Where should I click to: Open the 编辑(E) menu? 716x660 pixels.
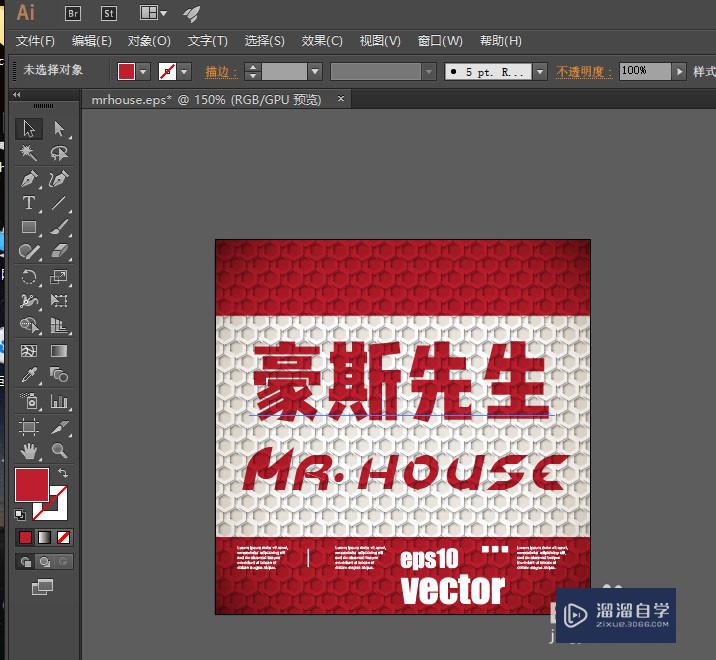click(91, 41)
